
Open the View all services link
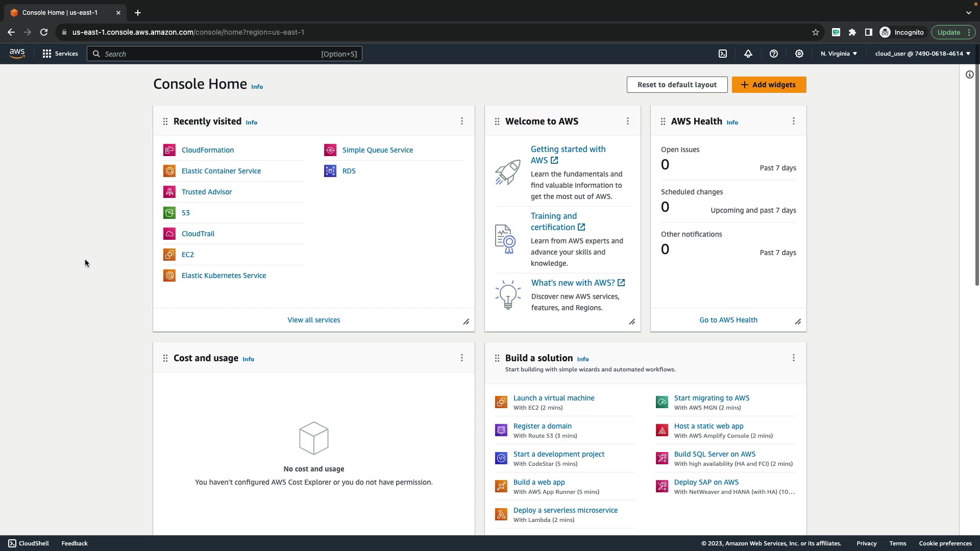tap(313, 320)
